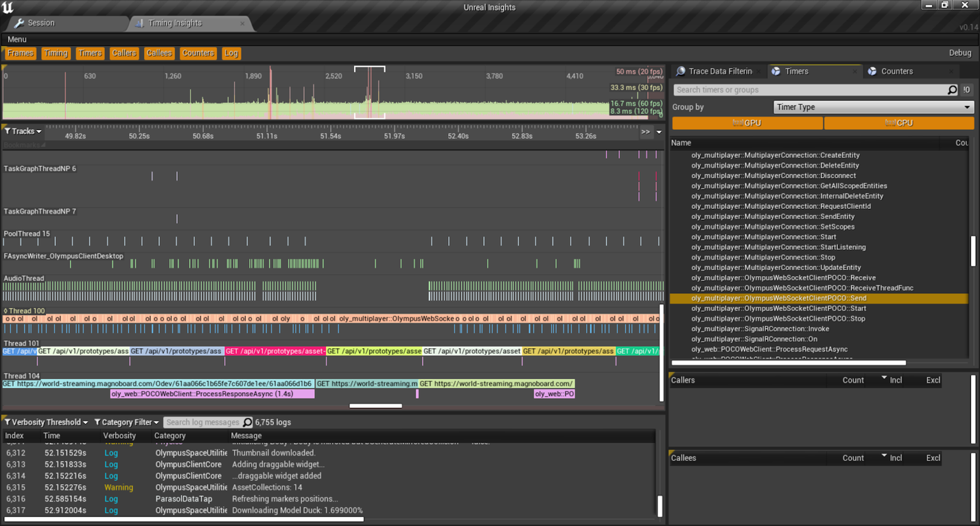980x526 pixels.
Task: Open the Verbosity Threshold dropdown
Action: [47, 423]
